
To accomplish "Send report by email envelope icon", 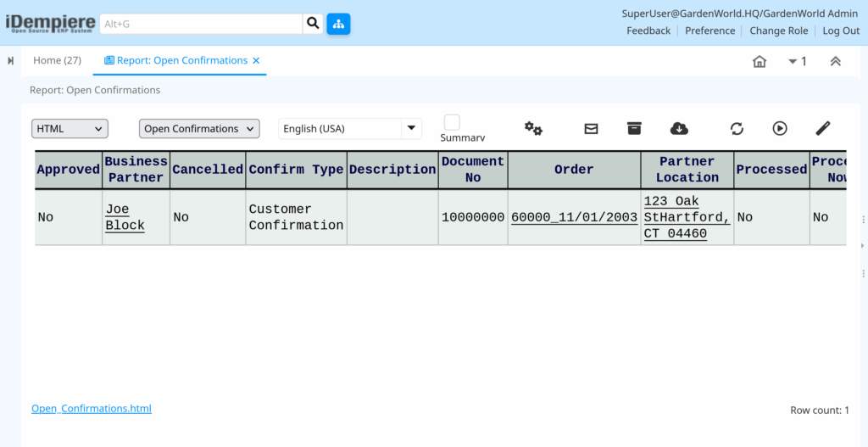I will (591, 129).
